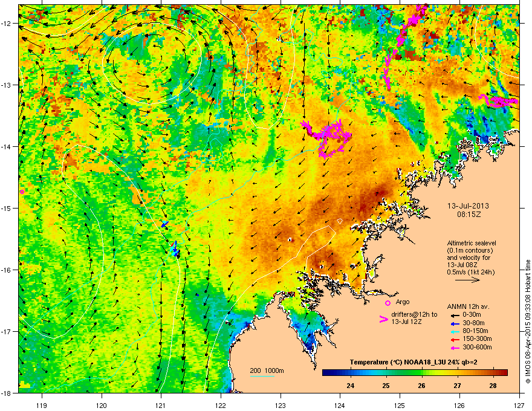Screen dimensions: 532x411
Task: Click the latitude axis label -13
Action: pyautogui.click(x=7, y=85)
